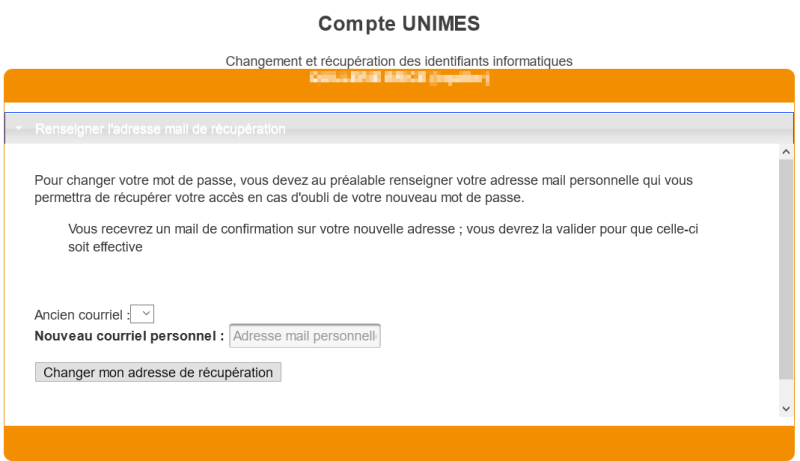Click the scrollbar up arrow
Image resolution: width=800 pixels, height=461 pixels.
click(786, 152)
